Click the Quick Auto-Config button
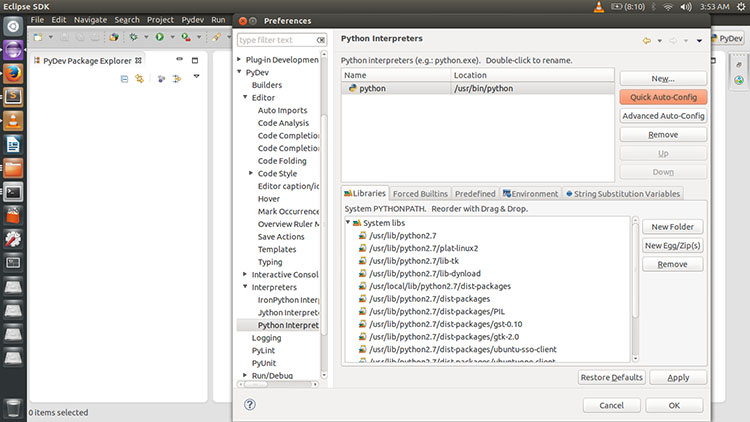This screenshot has width=750, height=422. click(x=663, y=97)
